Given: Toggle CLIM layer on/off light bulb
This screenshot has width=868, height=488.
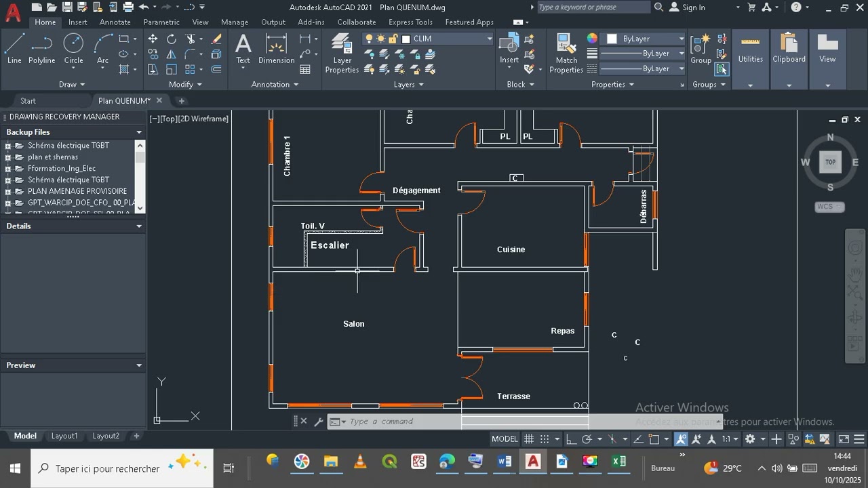Looking at the screenshot, I should [370, 39].
